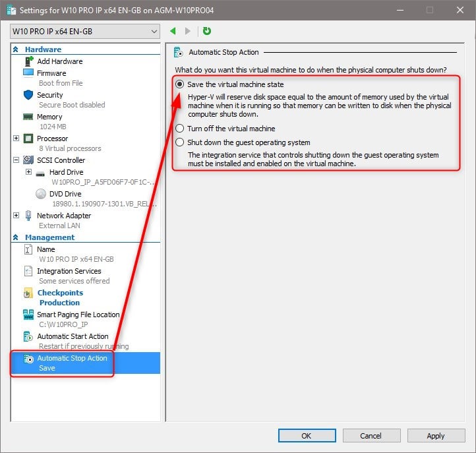Click '8 Virtual processors' text
This screenshot has height=453, width=476.
(x=70, y=148)
